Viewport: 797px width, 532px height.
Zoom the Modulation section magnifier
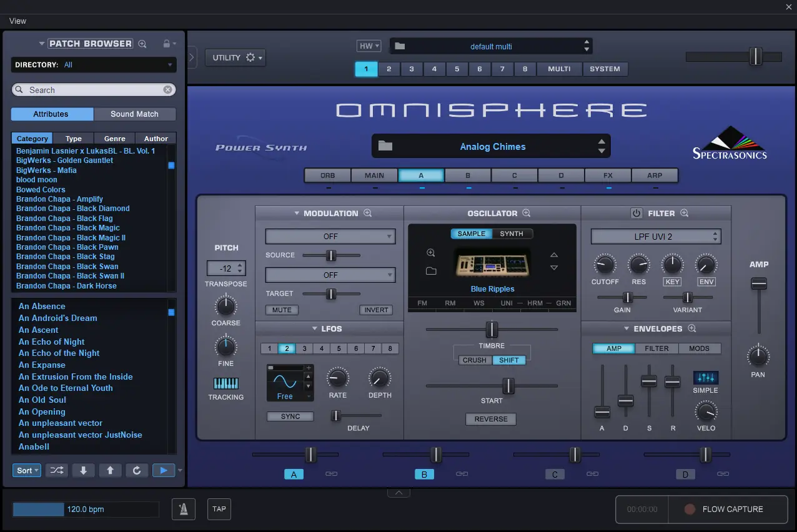368,213
